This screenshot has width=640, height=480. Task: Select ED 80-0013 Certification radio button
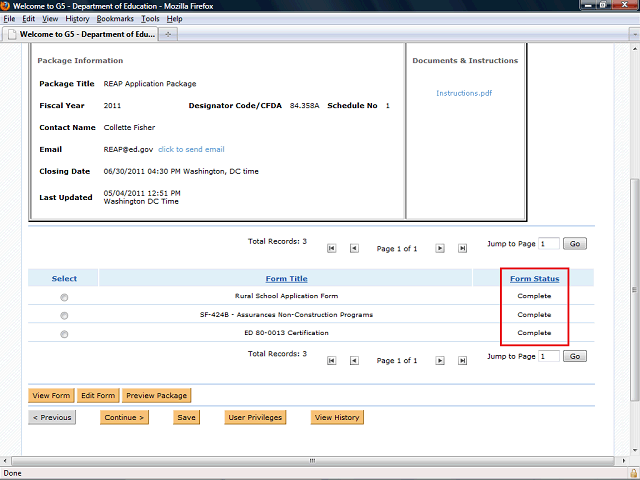(64, 334)
